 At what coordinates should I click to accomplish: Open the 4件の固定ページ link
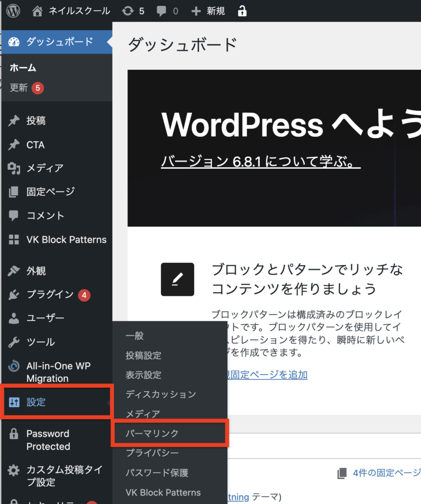coord(387,473)
